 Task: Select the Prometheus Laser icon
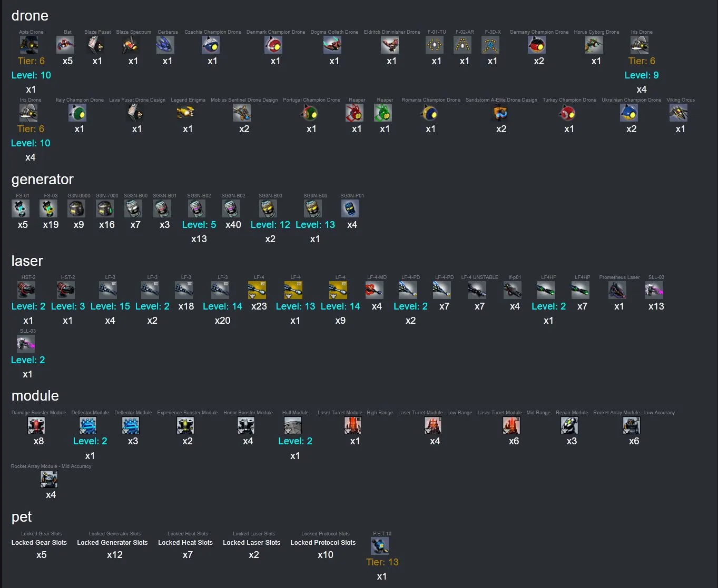pos(617,291)
